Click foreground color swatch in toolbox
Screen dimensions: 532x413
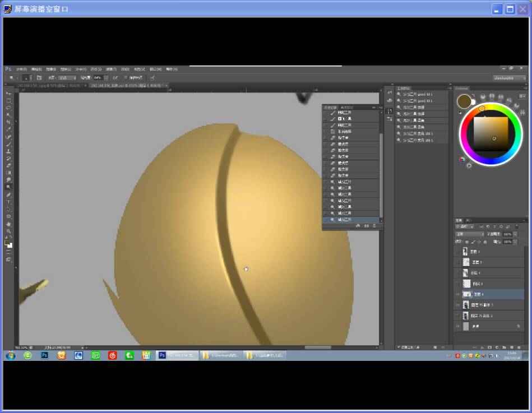pos(7,243)
